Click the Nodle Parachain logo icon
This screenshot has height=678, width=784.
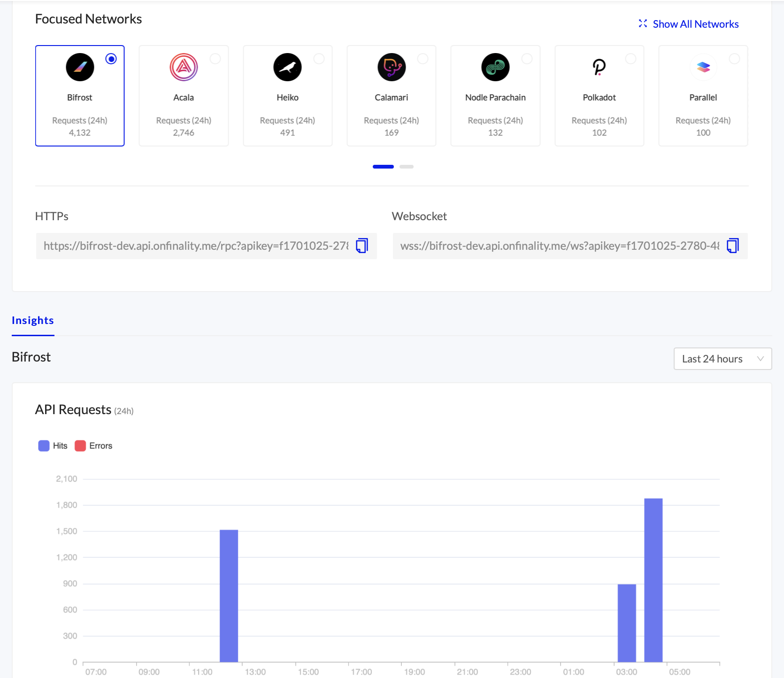coord(495,67)
